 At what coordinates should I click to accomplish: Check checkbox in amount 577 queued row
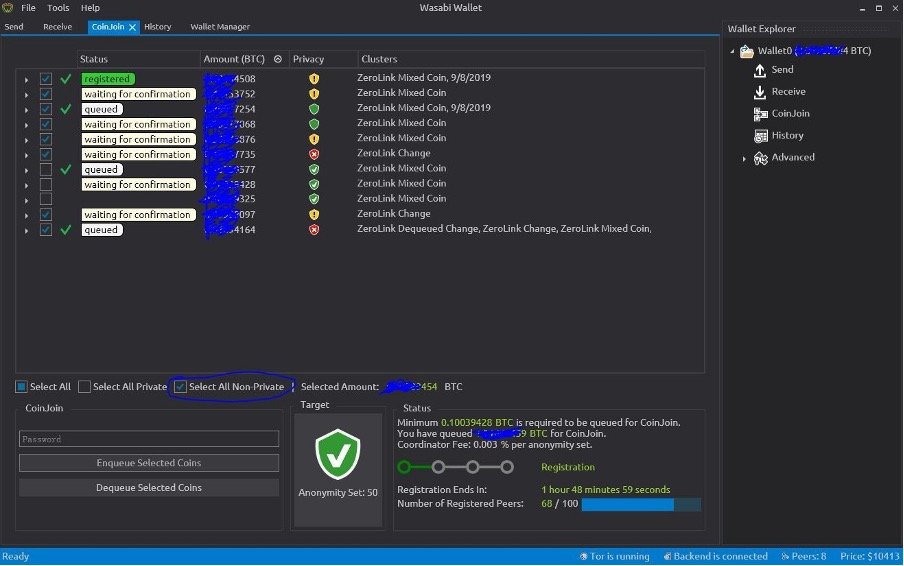click(x=46, y=169)
